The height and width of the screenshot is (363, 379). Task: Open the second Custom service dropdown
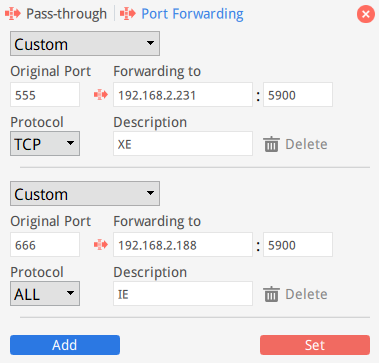click(x=85, y=194)
